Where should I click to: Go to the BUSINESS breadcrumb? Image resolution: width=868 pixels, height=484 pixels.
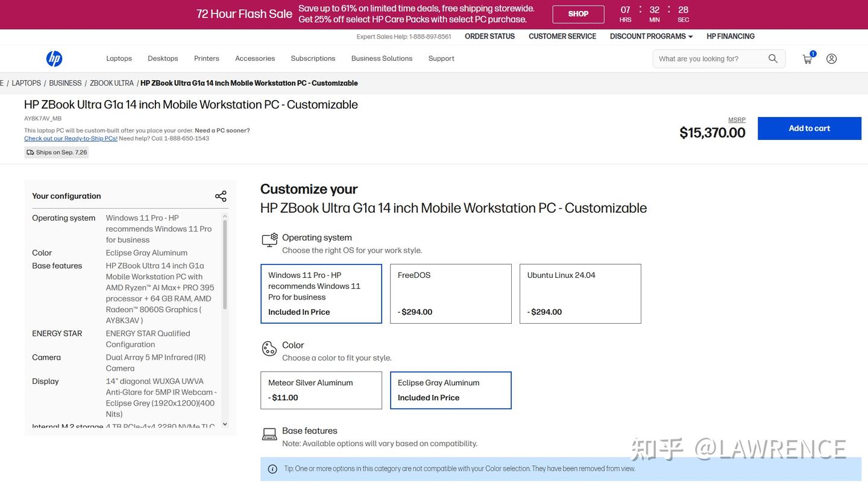(65, 83)
